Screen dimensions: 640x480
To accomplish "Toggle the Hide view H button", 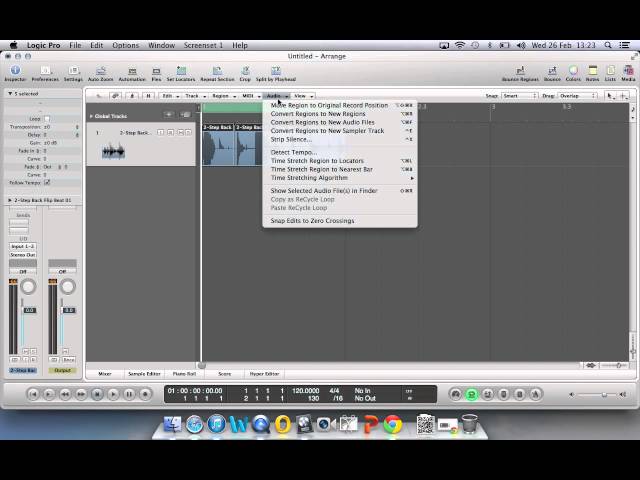I will pos(148,96).
